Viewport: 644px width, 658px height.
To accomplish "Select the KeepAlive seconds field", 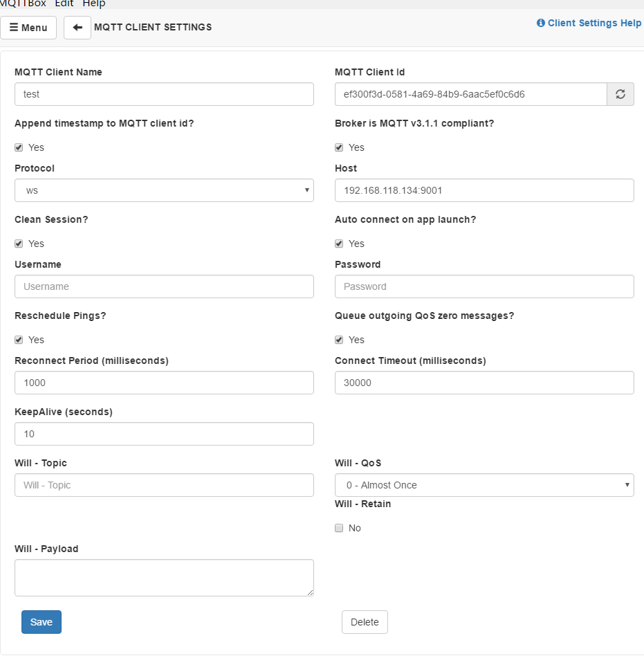I will (x=164, y=434).
